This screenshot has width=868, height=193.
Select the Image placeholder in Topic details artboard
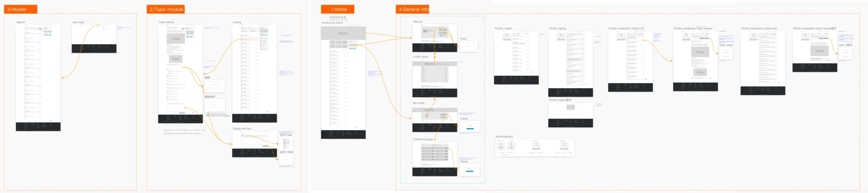[176, 39]
